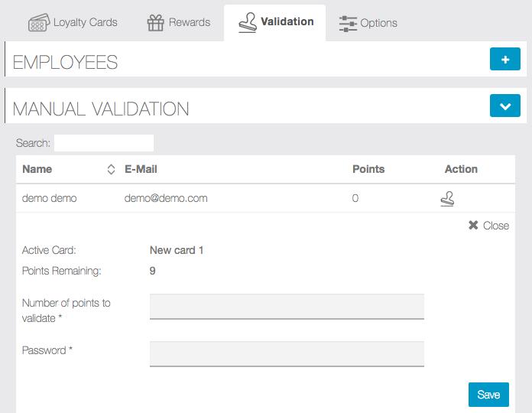Add employee with the plus button
This screenshot has width=532, height=413.
(504, 59)
